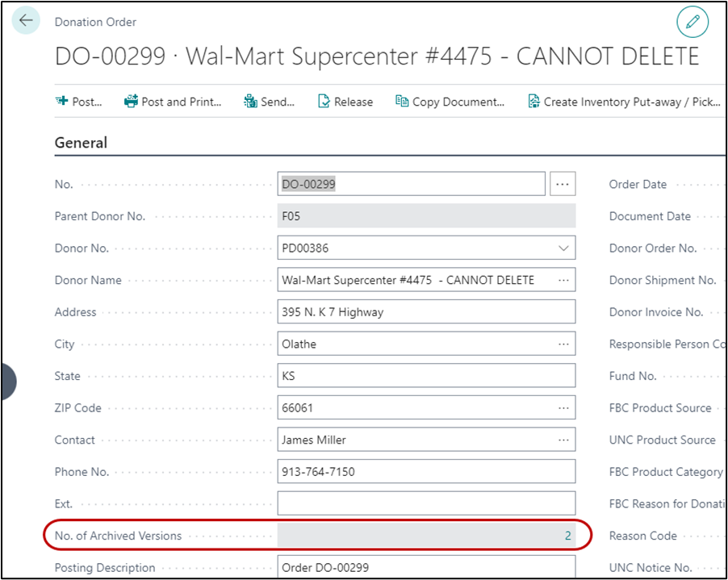
Task: Click into the Phone No. field
Action: [x=425, y=472]
